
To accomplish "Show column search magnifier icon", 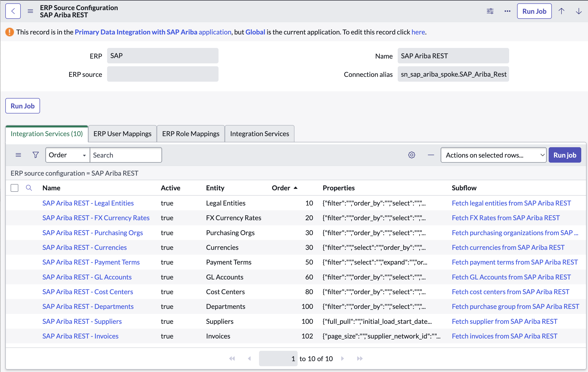I will 29,188.
